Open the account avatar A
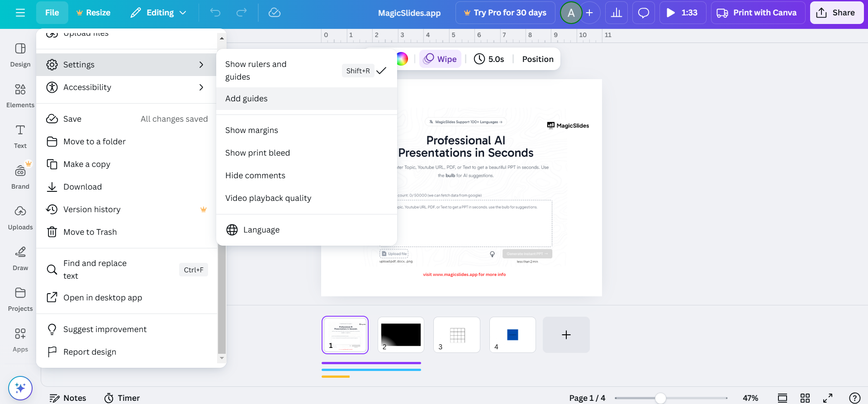This screenshot has width=868, height=404. 571,13
